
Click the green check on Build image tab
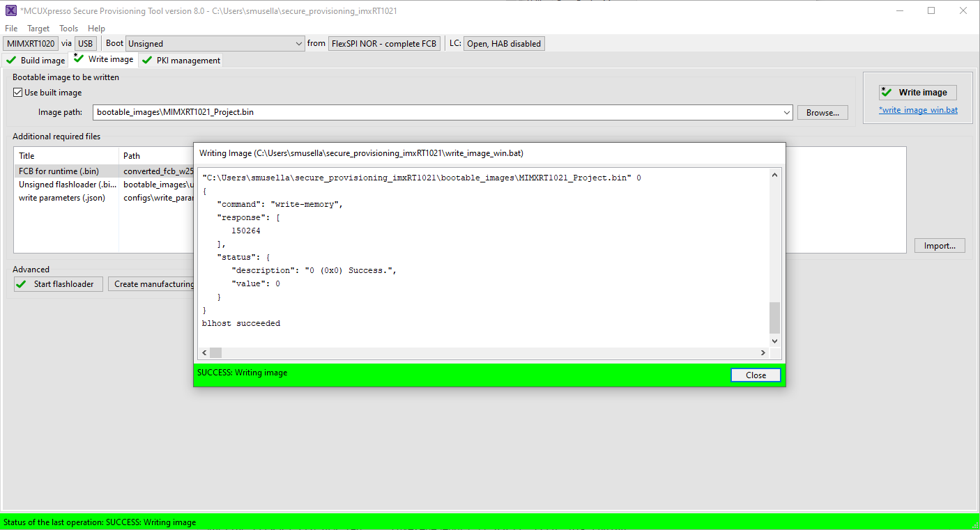tap(10, 60)
